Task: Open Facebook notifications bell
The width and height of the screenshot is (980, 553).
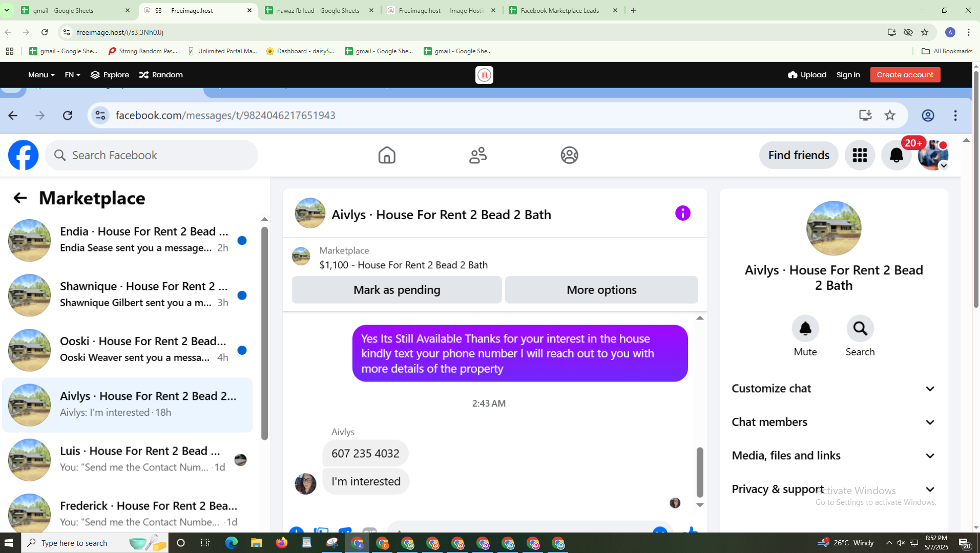Action: tap(896, 155)
